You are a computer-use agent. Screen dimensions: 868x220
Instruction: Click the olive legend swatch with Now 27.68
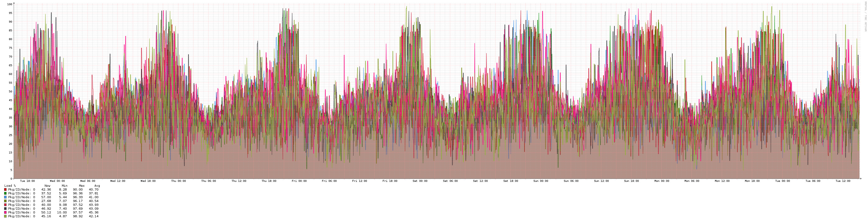coord(5,201)
